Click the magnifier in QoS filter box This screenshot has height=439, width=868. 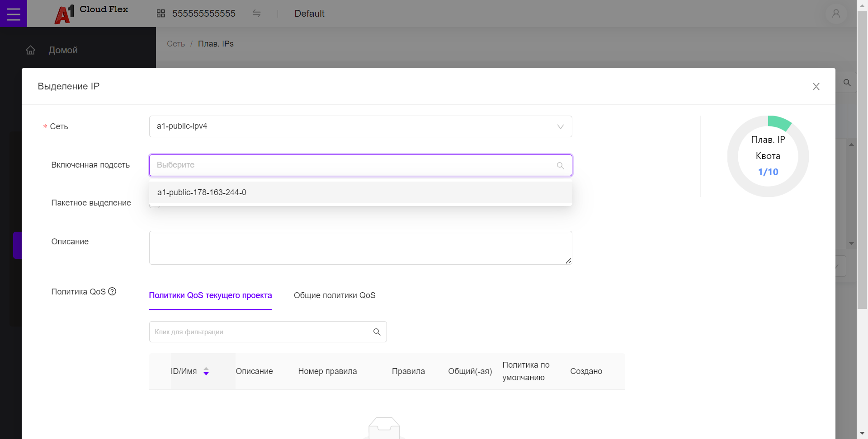[x=377, y=332]
